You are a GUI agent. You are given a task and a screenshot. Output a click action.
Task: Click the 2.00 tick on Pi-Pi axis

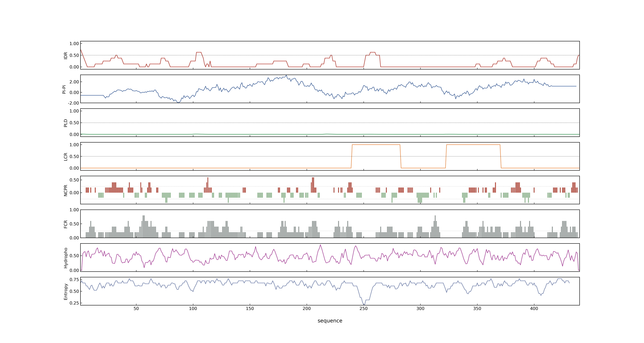click(x=74, y=82)
